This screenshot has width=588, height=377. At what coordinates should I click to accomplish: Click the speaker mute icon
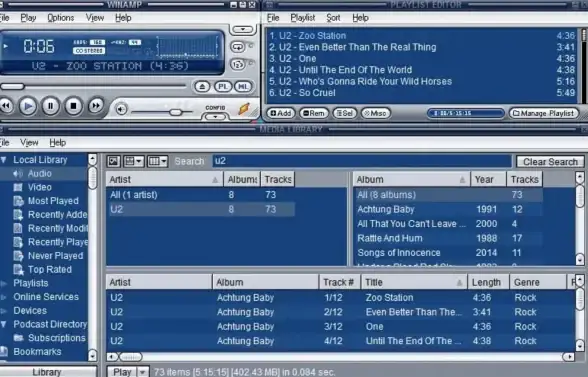121,109
